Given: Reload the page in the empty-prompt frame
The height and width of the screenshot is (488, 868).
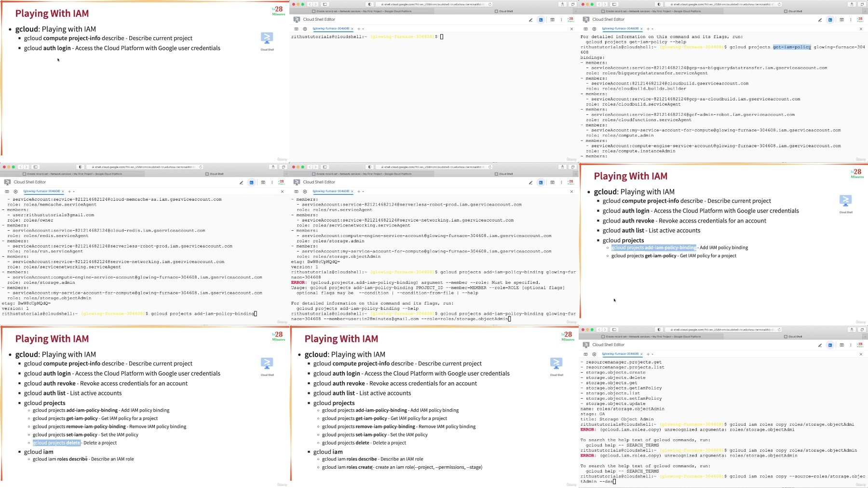Looking at the screenshot, I should (x=490, y=4).
